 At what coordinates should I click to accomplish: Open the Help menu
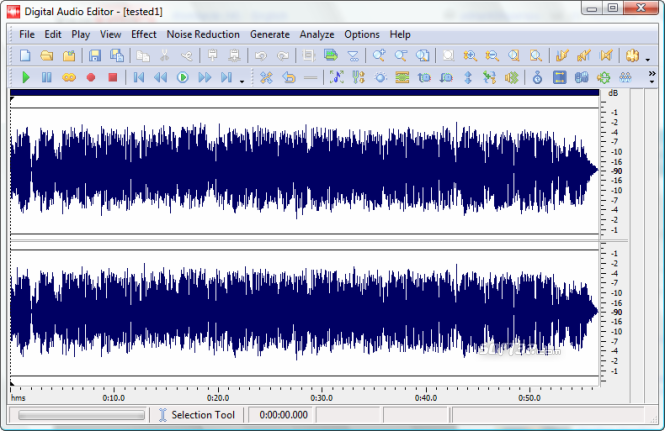coord(400,34)
